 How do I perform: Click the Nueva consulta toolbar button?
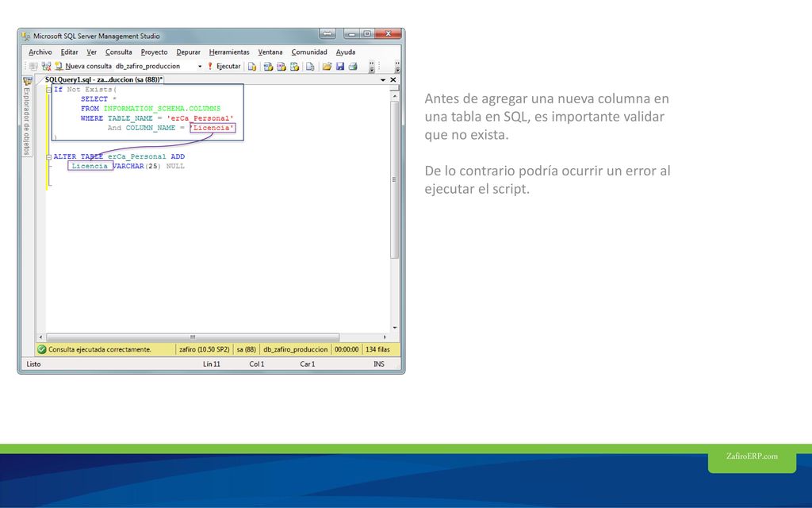click(83, 67)
